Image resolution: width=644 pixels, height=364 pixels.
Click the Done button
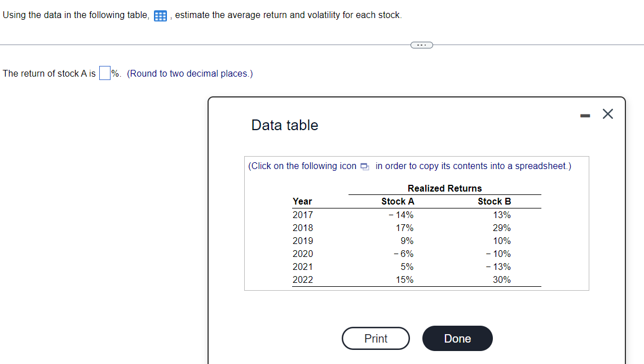point(457,338)
